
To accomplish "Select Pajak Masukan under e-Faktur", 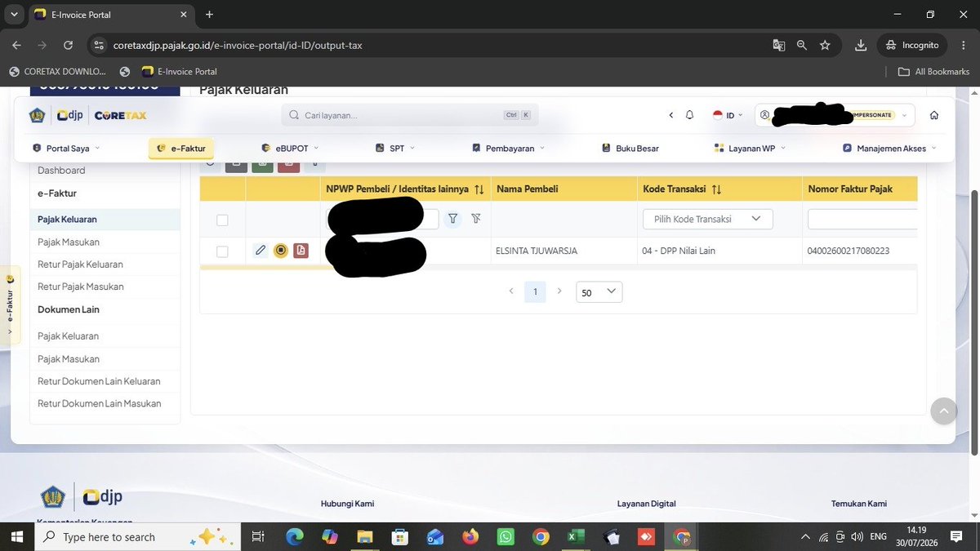I will [69, 242].
